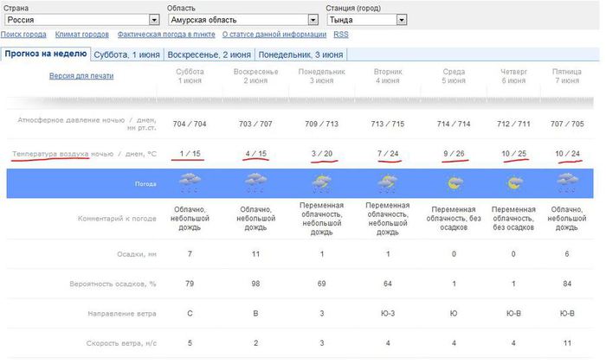606x364 pixels.
Task: Click the Вероятность осадков, % row label
Action: pyautogui.click(x=113, y=284)
